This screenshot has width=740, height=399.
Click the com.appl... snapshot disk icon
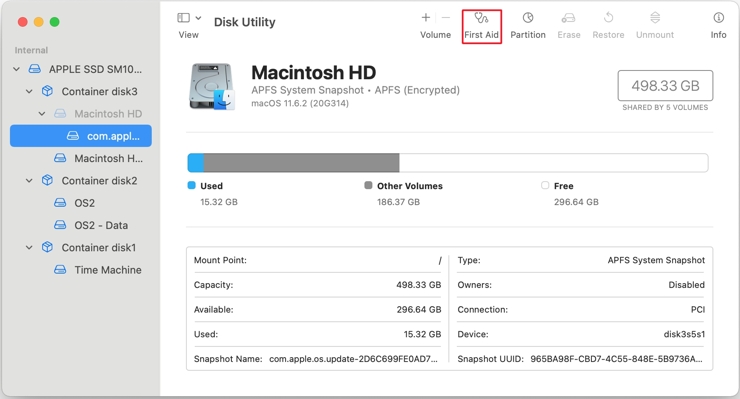73,136
